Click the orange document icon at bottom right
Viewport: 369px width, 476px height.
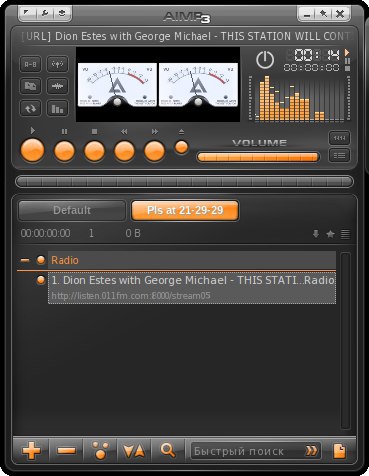point(339,451)
